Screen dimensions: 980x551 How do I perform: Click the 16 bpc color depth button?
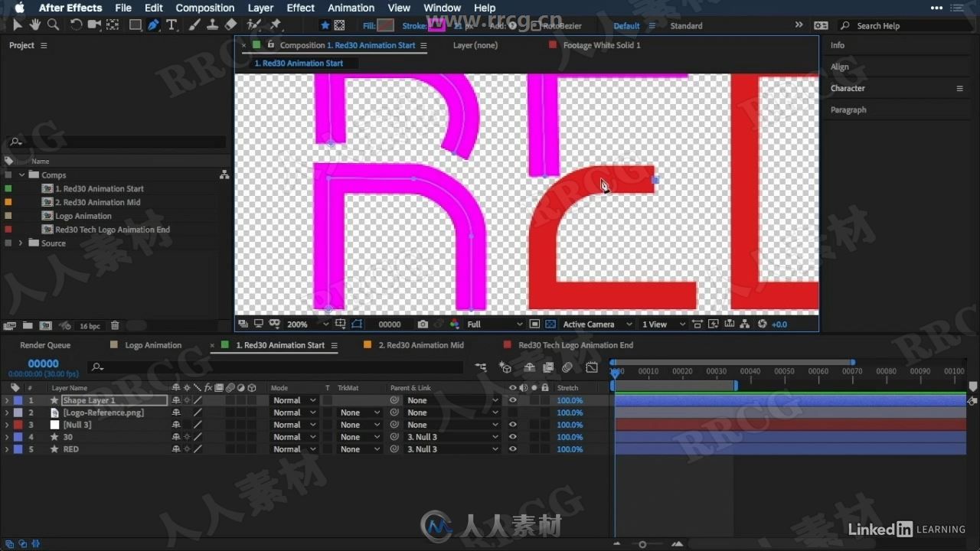90,326
